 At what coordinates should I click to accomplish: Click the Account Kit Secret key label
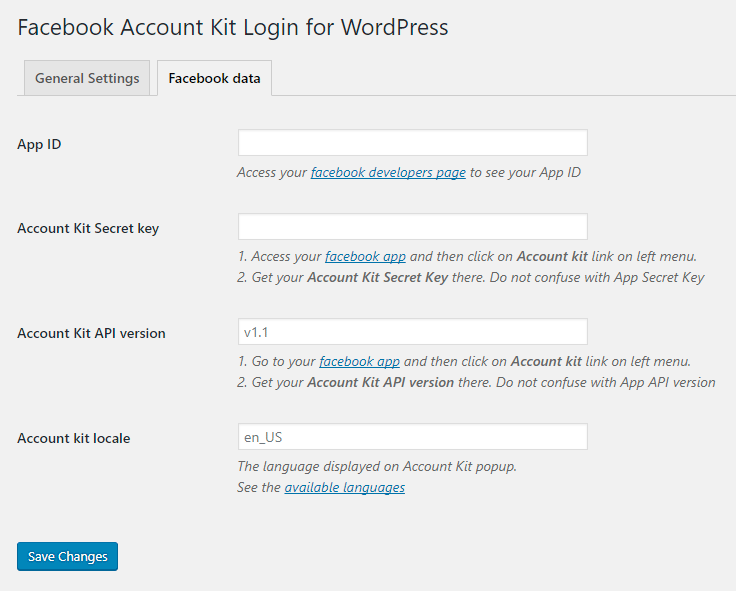(88, 228)
